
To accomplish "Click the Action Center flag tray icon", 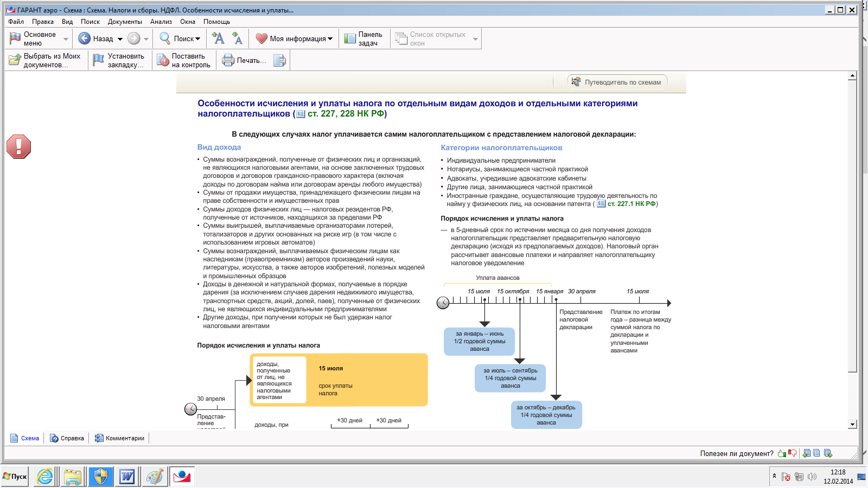I will [x=786, y=477].
